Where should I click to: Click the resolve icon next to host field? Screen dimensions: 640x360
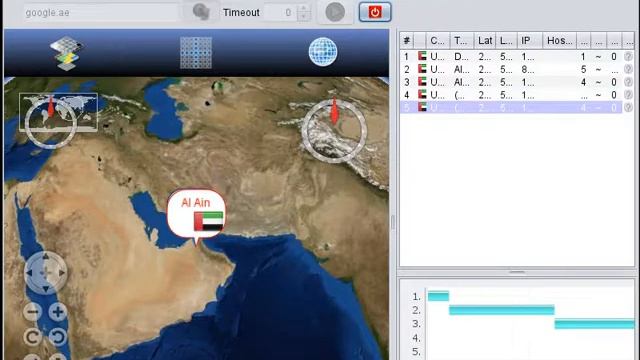coord(201,12)
